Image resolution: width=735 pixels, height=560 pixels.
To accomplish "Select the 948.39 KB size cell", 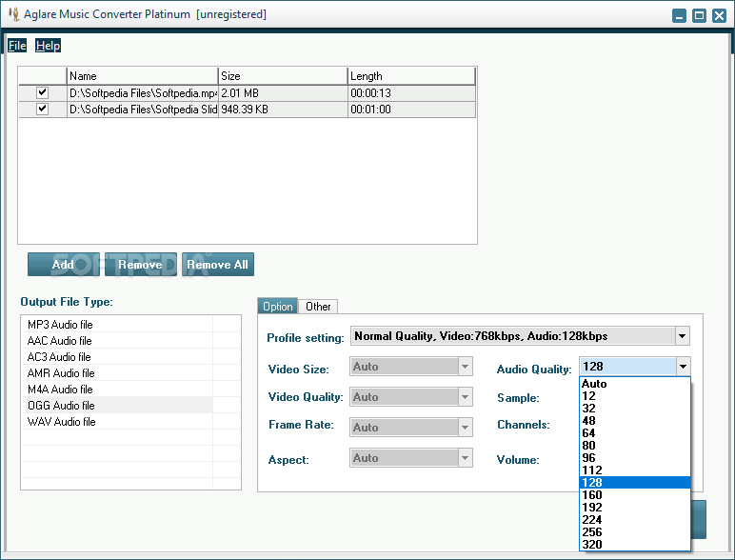I will click(x=283, y=110).
